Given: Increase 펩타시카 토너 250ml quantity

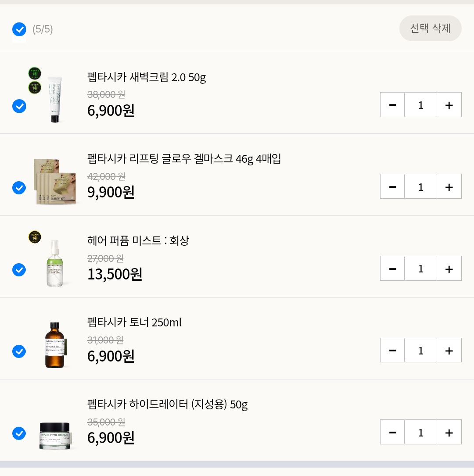Looking at the screenshot, I should pos(449,351).
